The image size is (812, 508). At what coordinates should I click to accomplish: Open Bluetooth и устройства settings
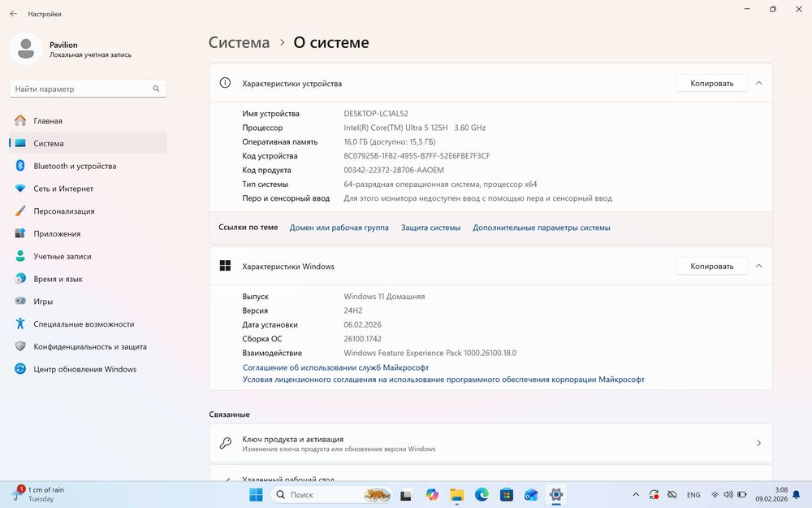pos(88,166)
